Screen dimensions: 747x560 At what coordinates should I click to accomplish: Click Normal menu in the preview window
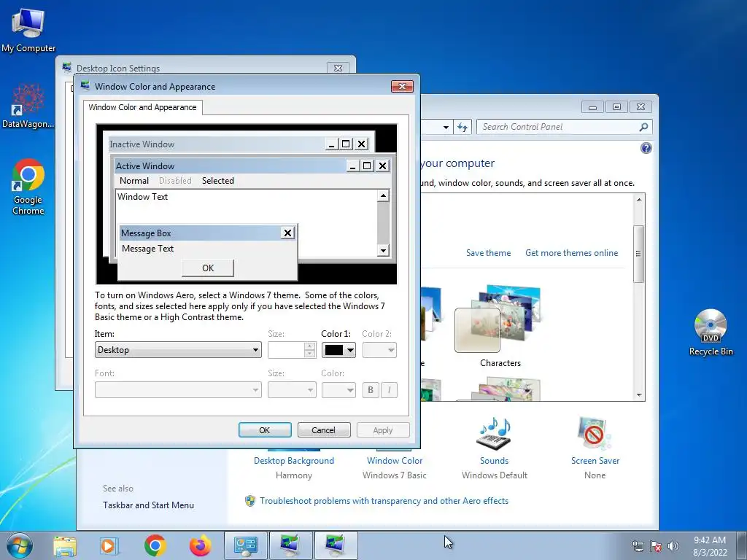coord(134,181)
